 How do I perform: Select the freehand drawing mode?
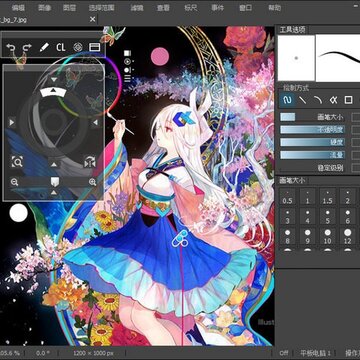[287, 100]
